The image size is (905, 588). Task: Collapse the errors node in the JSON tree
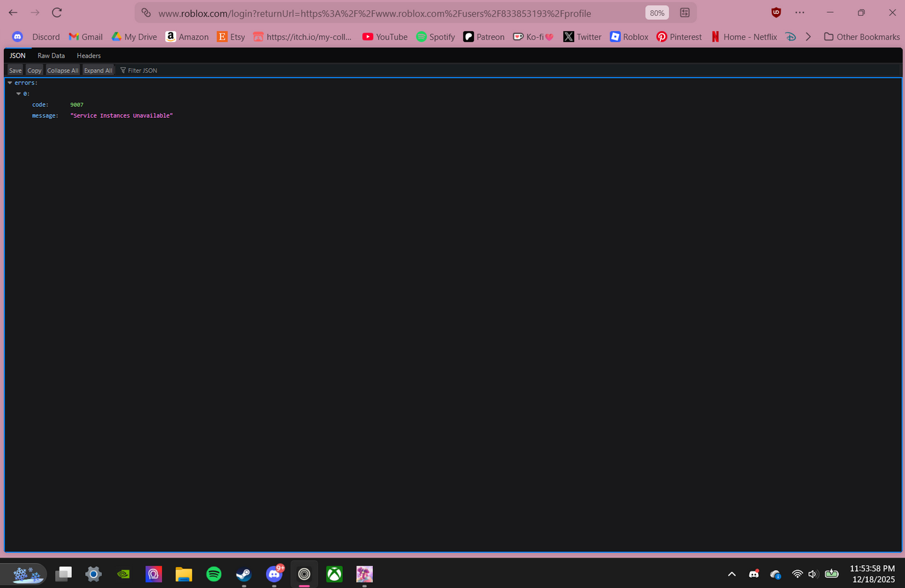(10, 82)
